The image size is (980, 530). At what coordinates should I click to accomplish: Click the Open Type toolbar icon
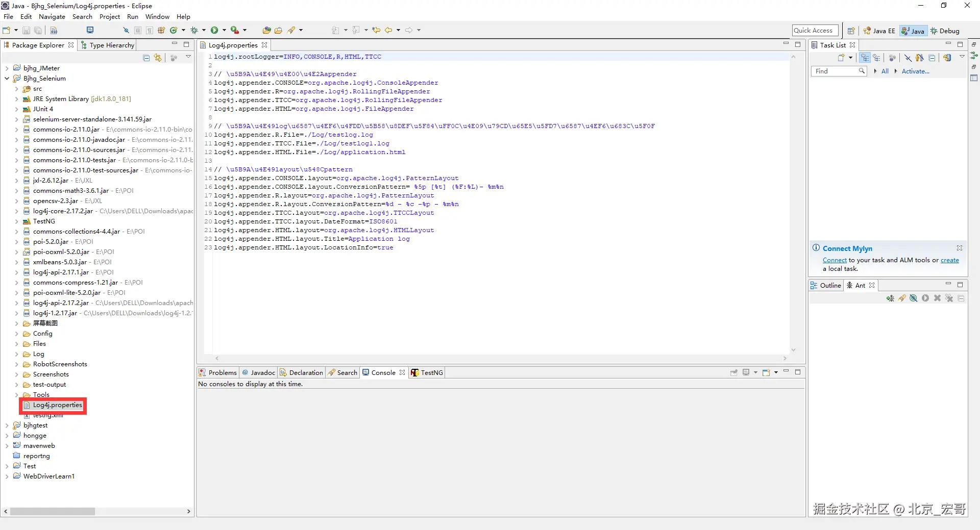click(267, 30)
